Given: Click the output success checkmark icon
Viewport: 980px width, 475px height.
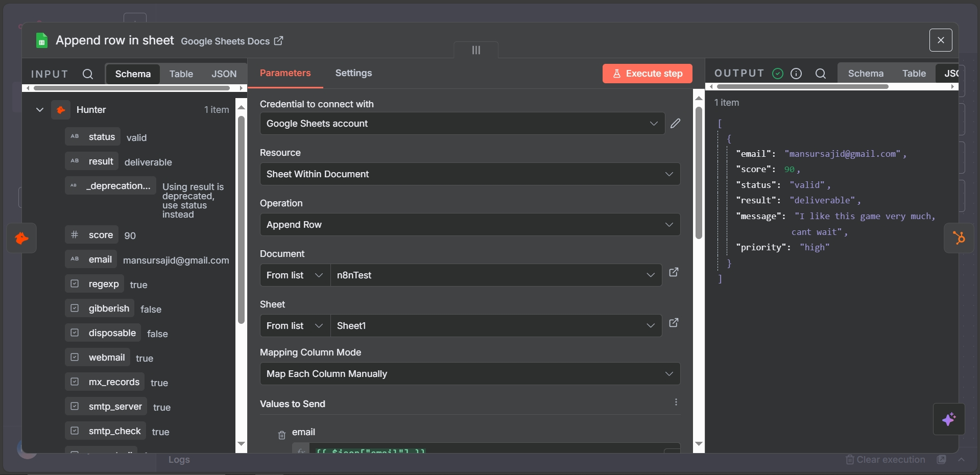Looking at the screenshot, I should [778, 74].
